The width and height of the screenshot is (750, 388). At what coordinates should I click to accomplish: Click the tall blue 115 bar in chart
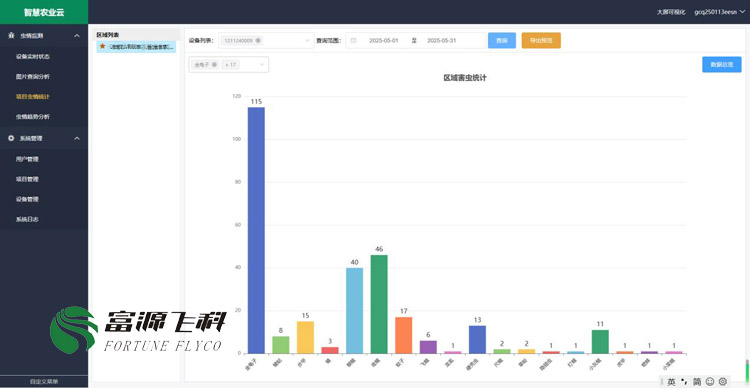256,230
